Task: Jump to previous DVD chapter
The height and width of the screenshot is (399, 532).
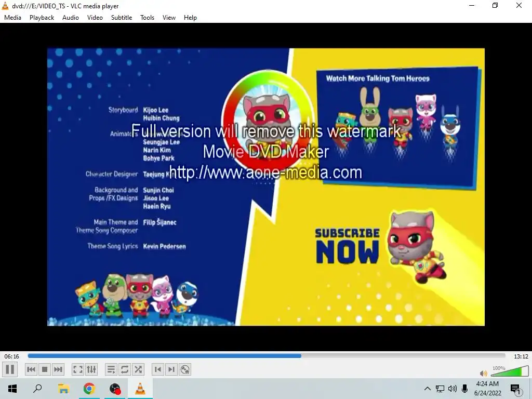Action: point(158,369)
